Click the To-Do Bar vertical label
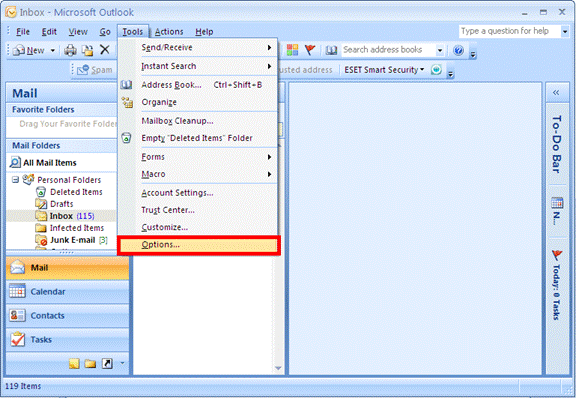576x398 pixels. 557,144
